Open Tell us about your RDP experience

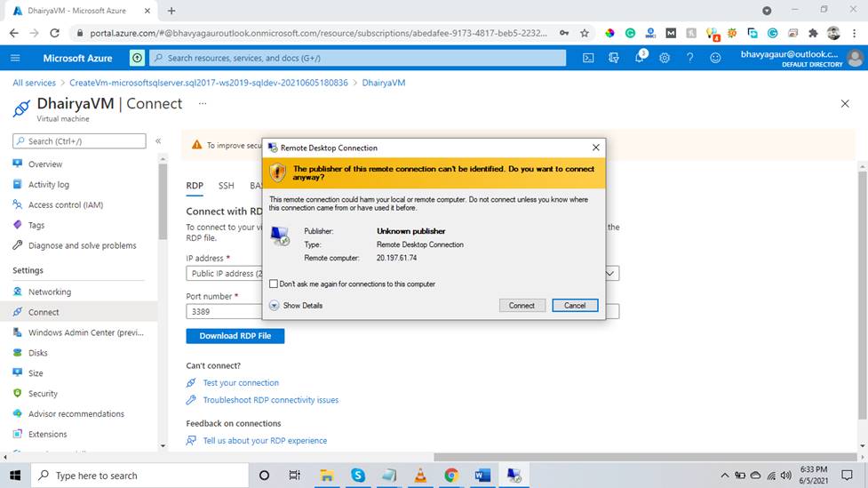click(x=265, y=440)
